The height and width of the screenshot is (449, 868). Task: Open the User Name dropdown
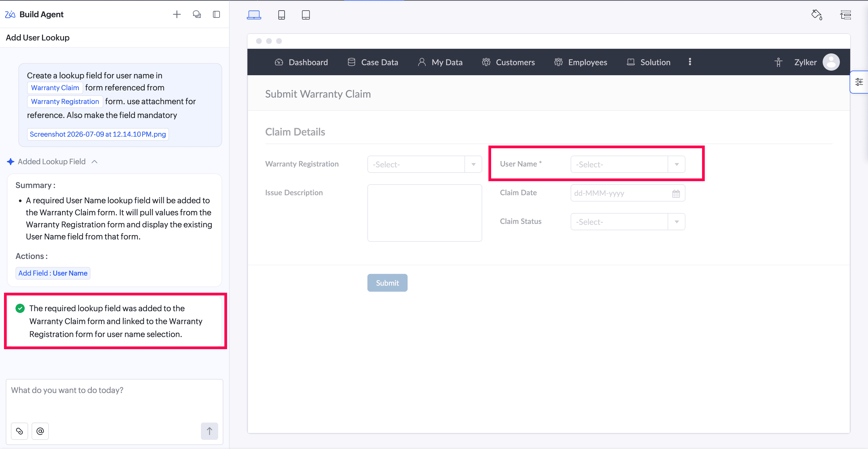click(x=628, y=164)
